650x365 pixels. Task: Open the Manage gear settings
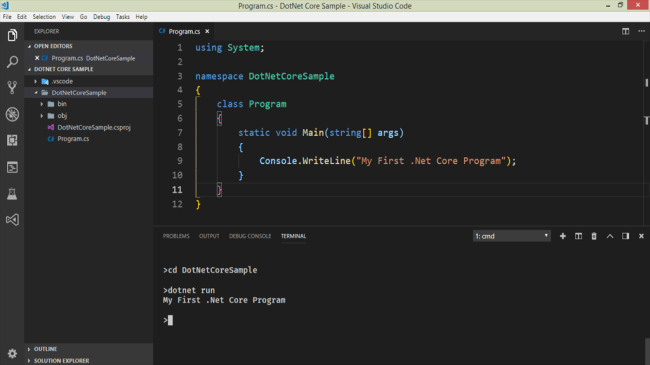click(x=12, y=353)
